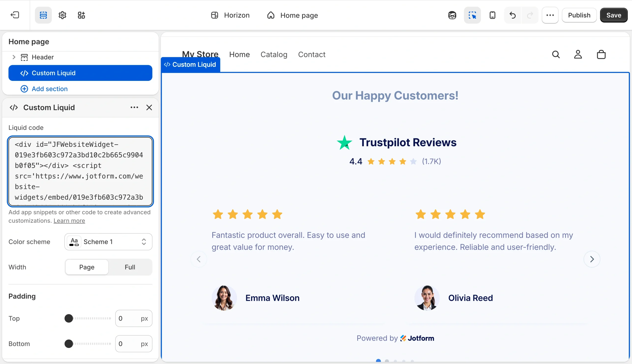
Task: Click the 'Padding' section heading
Action: point(22,296)
